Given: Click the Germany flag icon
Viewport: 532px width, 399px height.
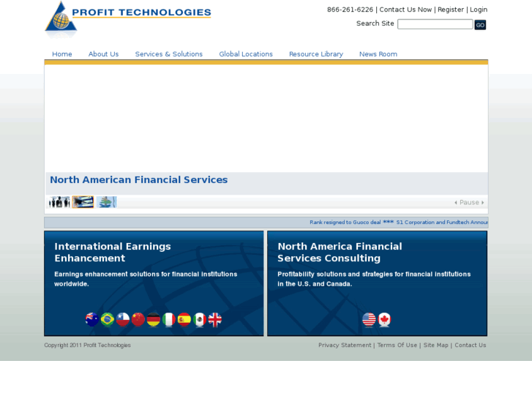Looking at the screenshot, I should click(x=154, y=319).
